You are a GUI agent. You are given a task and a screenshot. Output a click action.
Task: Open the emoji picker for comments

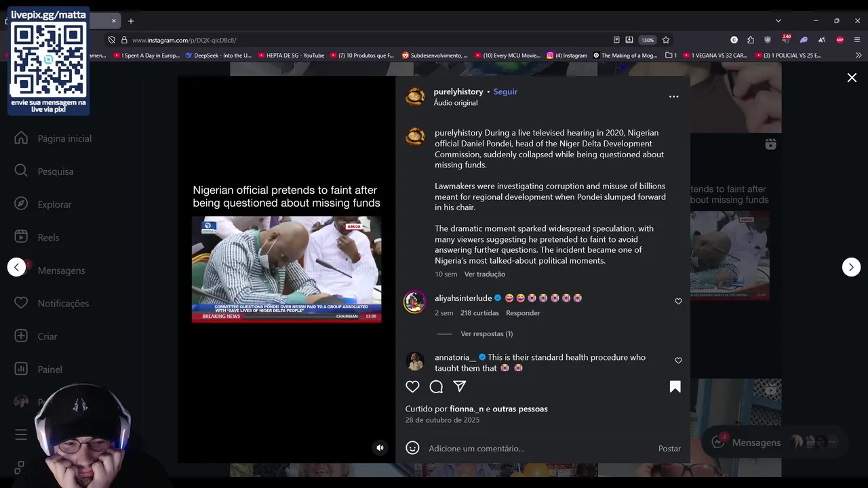(x=412, y=448)
